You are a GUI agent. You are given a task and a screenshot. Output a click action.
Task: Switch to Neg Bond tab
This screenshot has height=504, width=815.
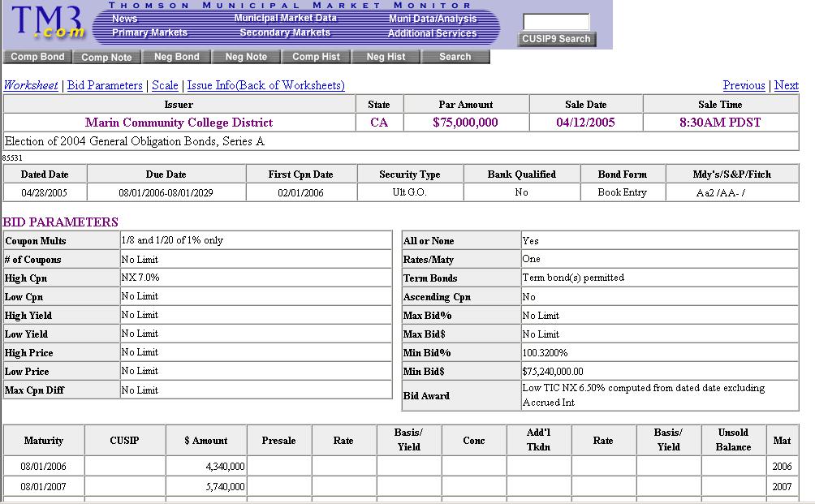click(177, 57)
